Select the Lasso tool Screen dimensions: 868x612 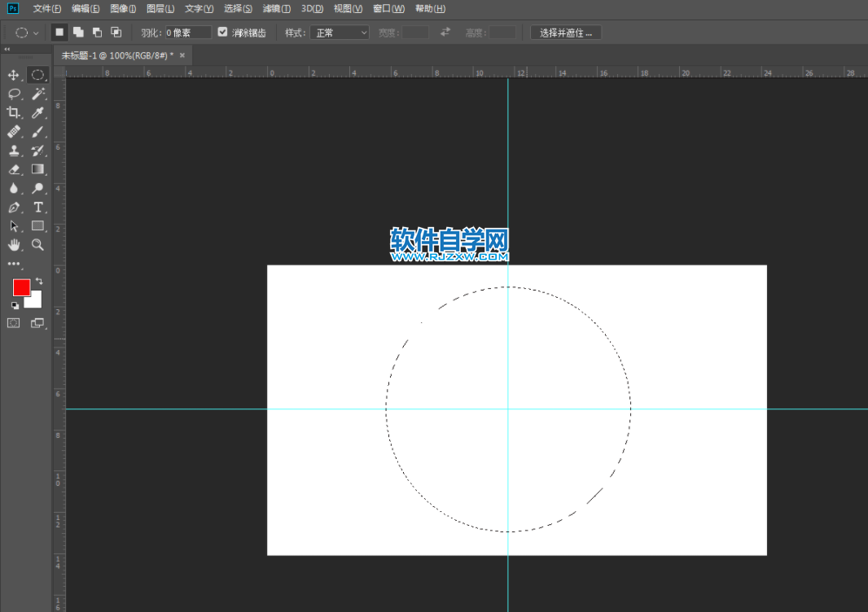pos(13,94)
